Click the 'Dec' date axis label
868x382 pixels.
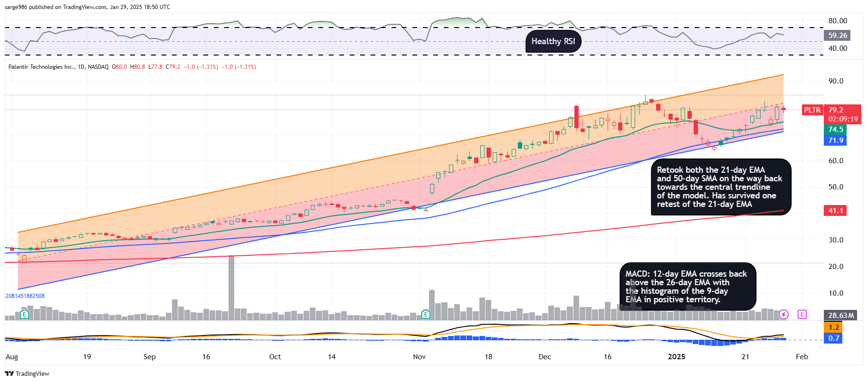(545, 357)
